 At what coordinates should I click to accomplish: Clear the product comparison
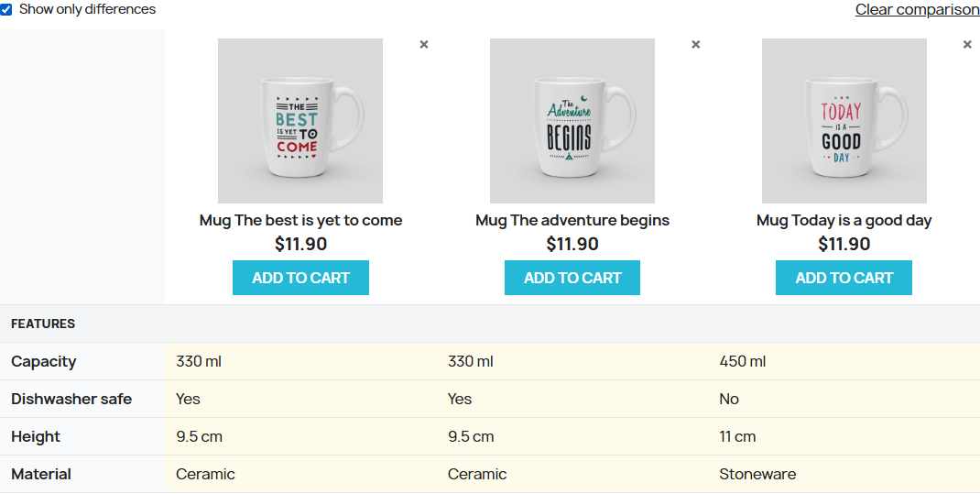coord(918,10)
